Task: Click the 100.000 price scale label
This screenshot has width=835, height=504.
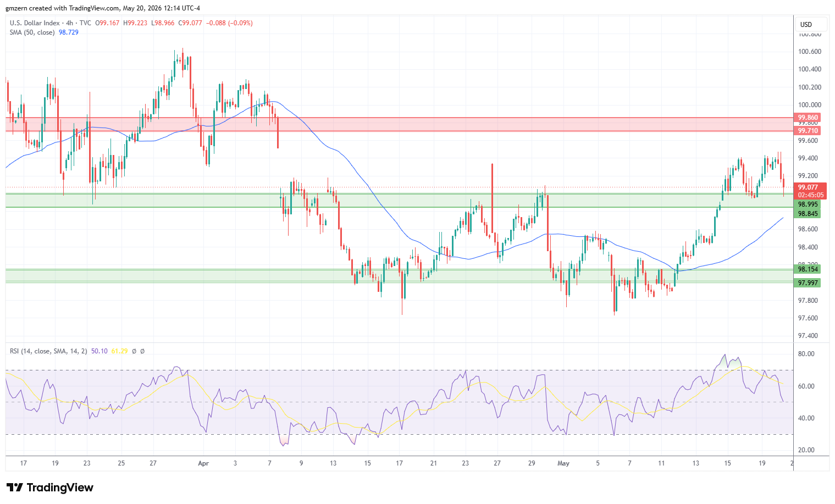Action: click(810, 105)
